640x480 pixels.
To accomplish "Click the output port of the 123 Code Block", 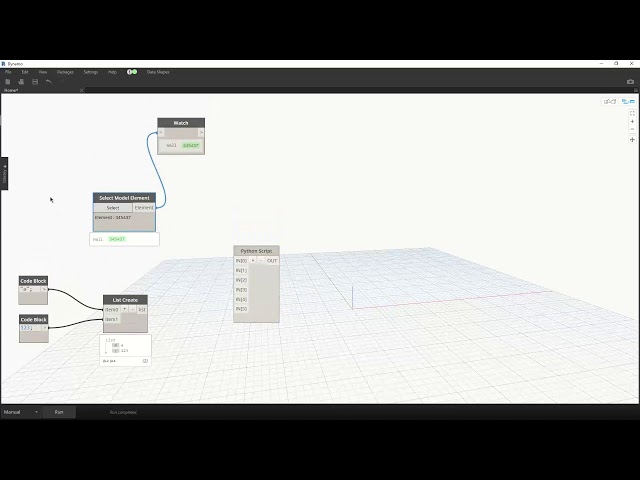I will [45, 328].
